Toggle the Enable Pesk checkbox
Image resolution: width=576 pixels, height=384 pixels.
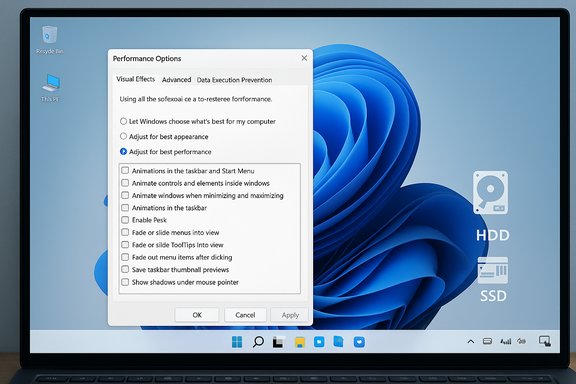(x=125, y=220)
